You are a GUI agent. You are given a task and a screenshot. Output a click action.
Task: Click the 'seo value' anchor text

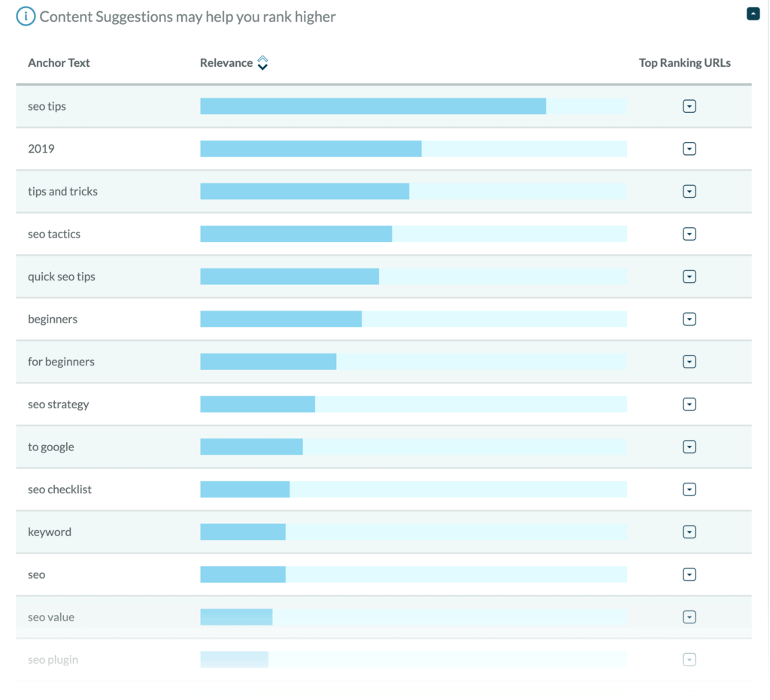click(51, 617)
